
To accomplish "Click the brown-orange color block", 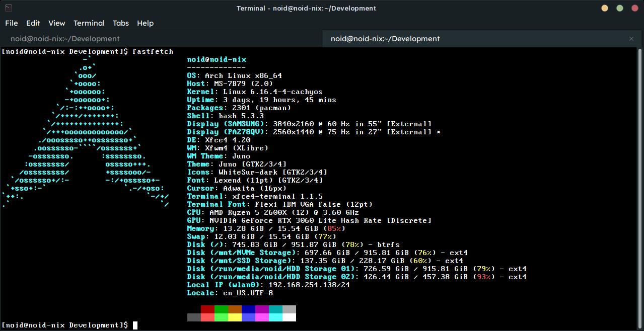I will [235, 309].
